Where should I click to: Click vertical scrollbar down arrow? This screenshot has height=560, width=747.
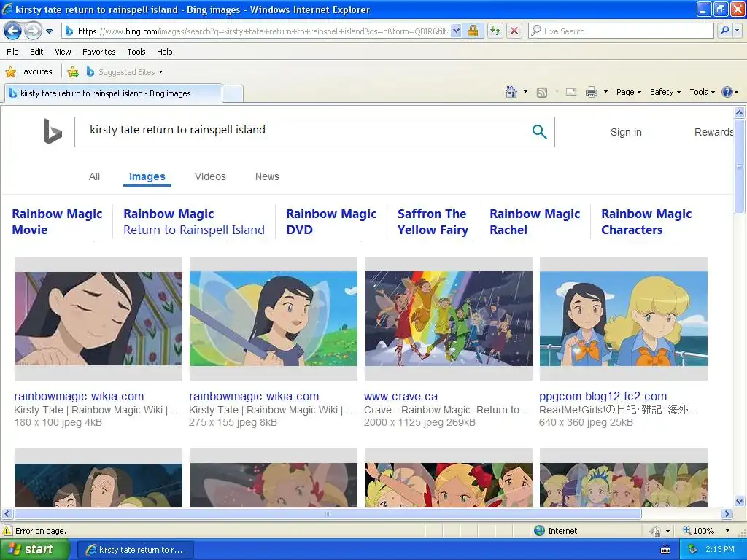(x=740, y=501)
